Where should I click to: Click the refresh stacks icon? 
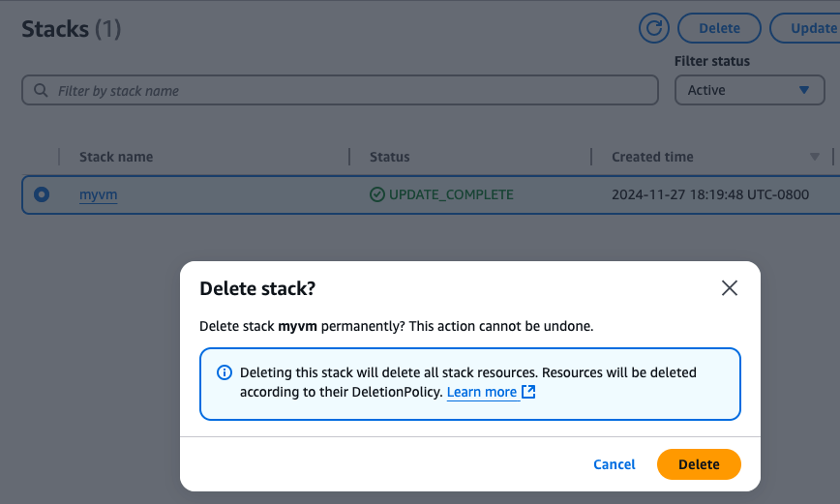click(654, 28)
